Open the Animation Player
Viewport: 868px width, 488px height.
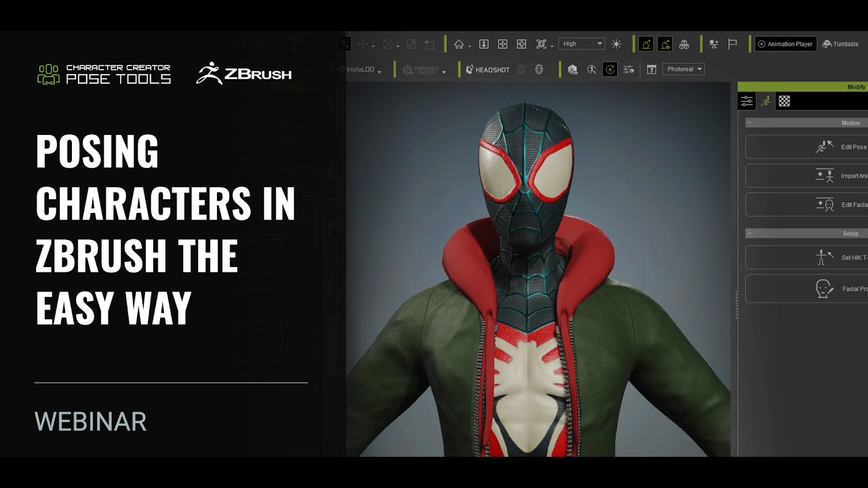pos(786,44)
